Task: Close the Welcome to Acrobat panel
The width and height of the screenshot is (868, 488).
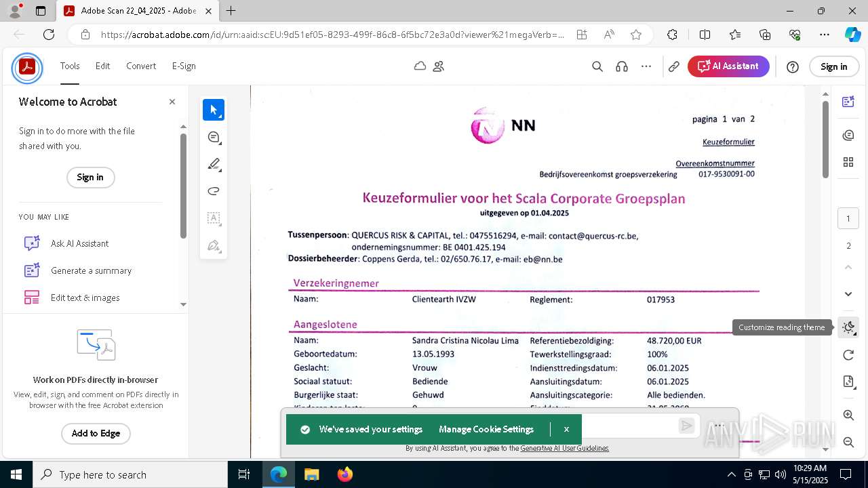Action: coord(172,102)
